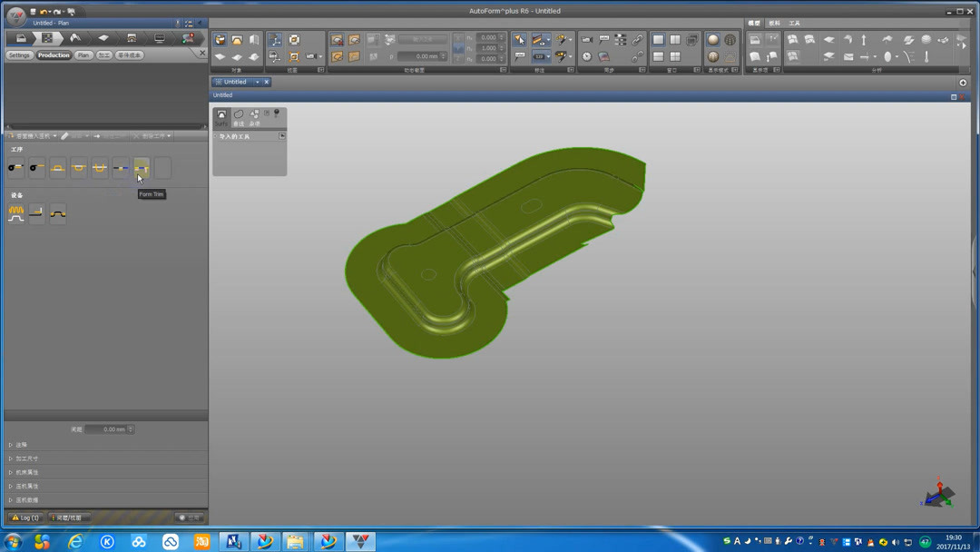Toggle the wireframe sphere display mode
Viewport: 980px width, 552px height.
click(x=730, y=40)
